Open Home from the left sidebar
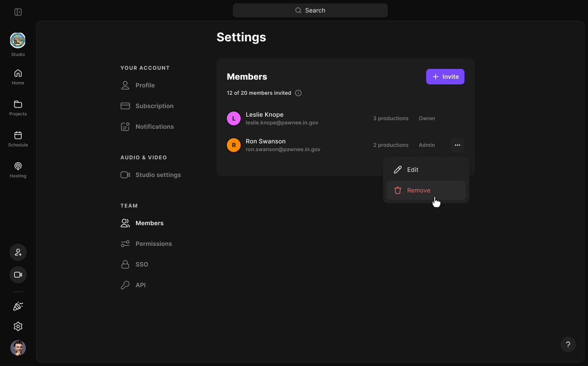The height and width of the screenshot is (366, 588). [x=18, y=77]
